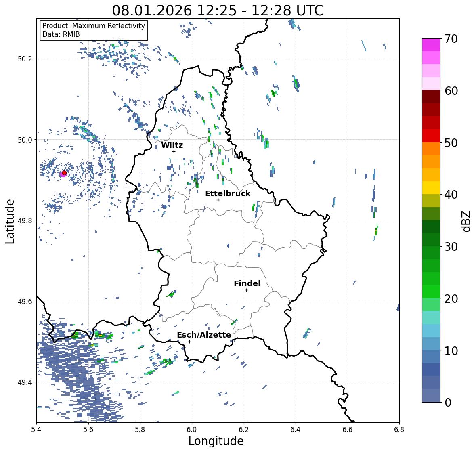476x451 pixels.
Task: Click the timestamp title 08.01.2026 12:25 - 12:28 UTC
Action: point(218,10)
